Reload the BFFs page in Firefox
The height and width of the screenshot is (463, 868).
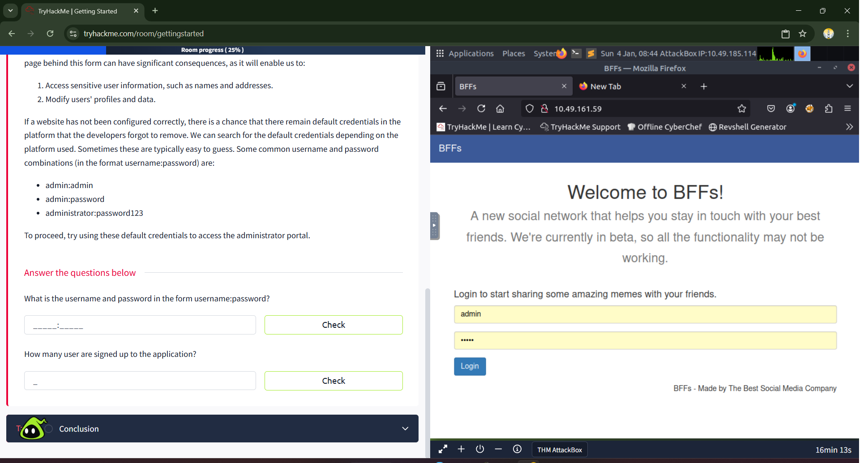point(481,109)
